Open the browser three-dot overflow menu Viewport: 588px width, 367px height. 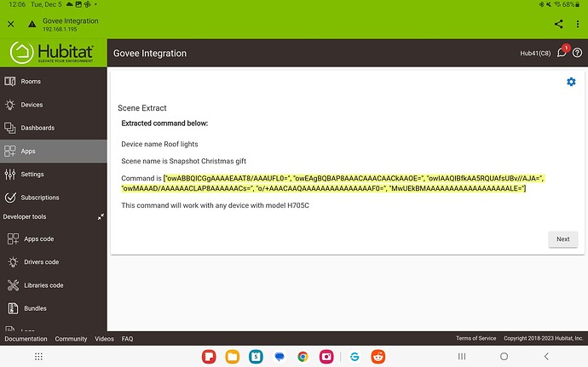pyautogui.click(x=578, y=24)
